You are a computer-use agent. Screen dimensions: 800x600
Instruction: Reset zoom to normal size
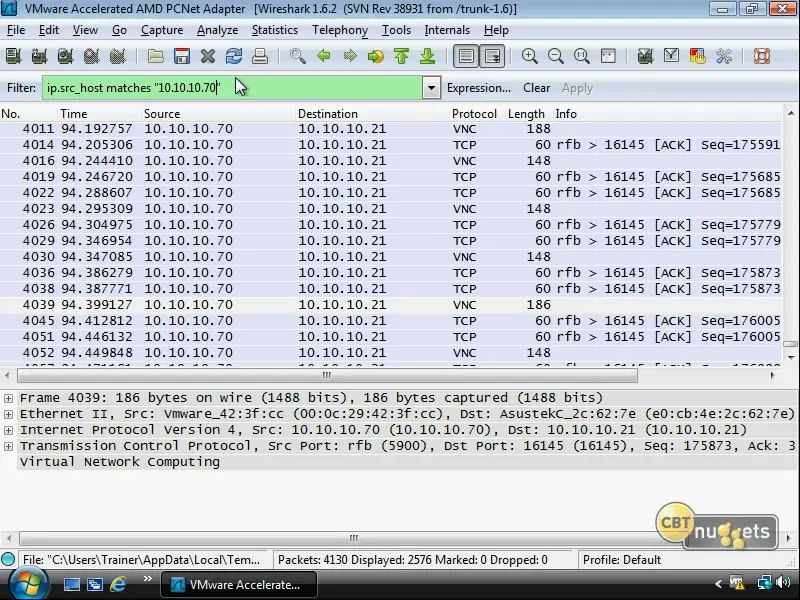click(x=582, y=56)
